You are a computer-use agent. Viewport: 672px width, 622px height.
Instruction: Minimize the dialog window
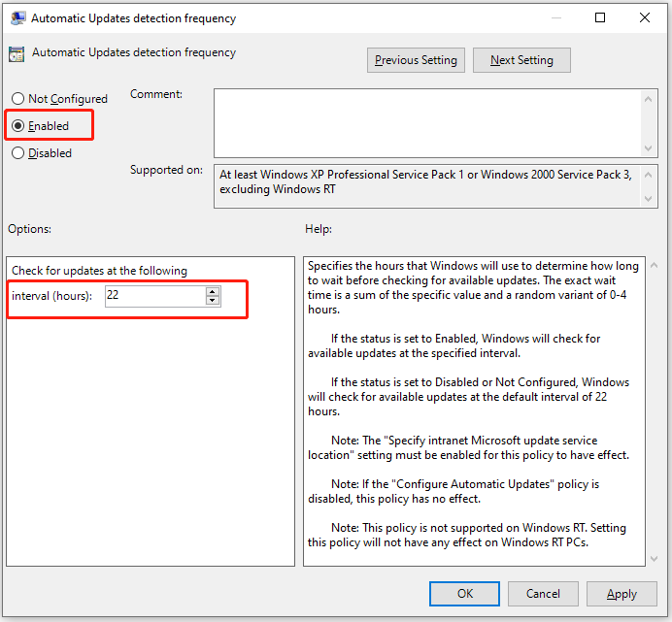click(556, 17)
